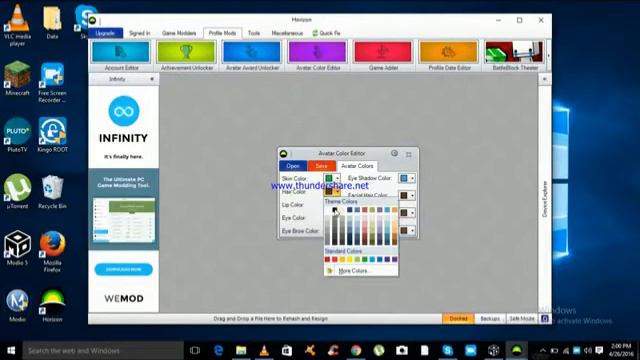Click Save in the Avatar Color Editor
This screenshot has width=640, height=360.
tap(321, 166)
